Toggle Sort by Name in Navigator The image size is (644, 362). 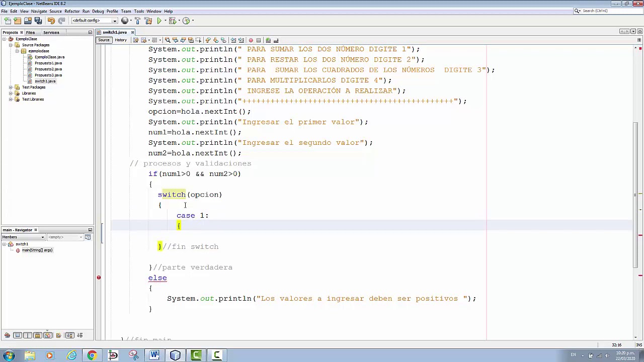click(x=69, y=335)
